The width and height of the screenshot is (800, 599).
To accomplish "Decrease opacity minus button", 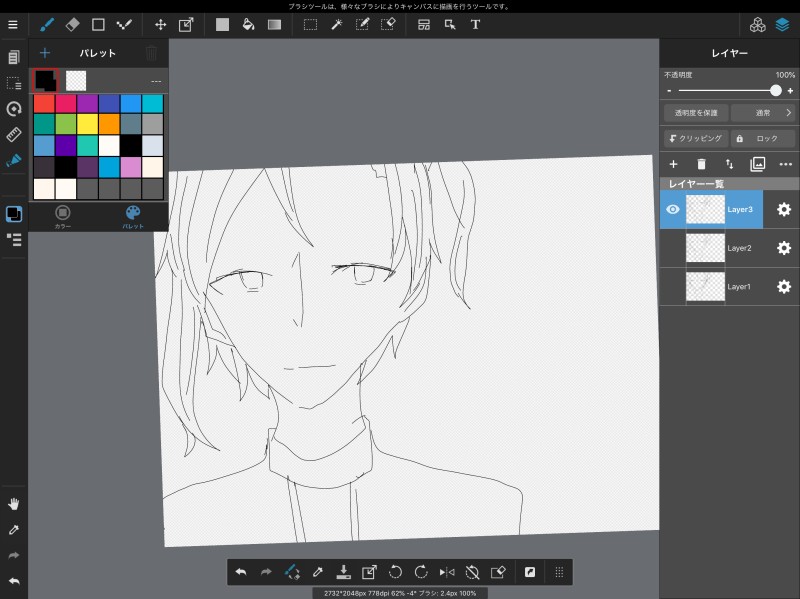I will [669, 91].
